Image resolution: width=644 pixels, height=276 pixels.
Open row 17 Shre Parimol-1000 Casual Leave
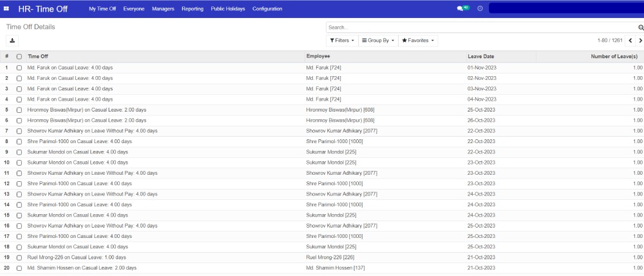tap(80, 236)
